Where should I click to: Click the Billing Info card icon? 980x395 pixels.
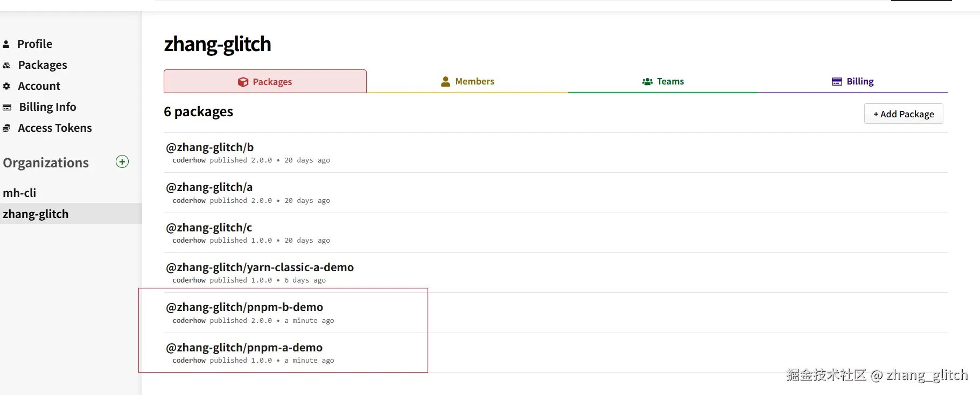[7, 107]
